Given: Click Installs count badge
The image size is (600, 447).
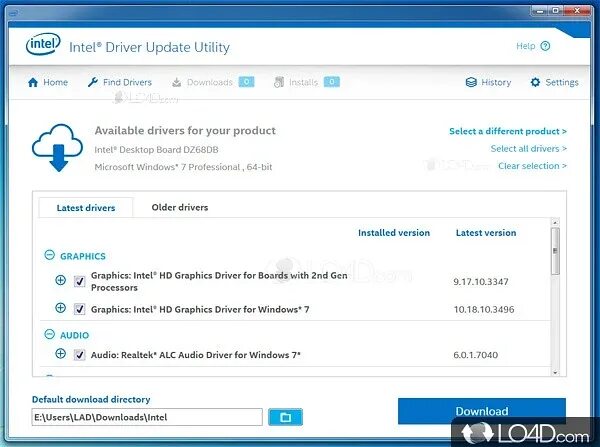Looking at the screenshot, I should [x=332, y=82].
